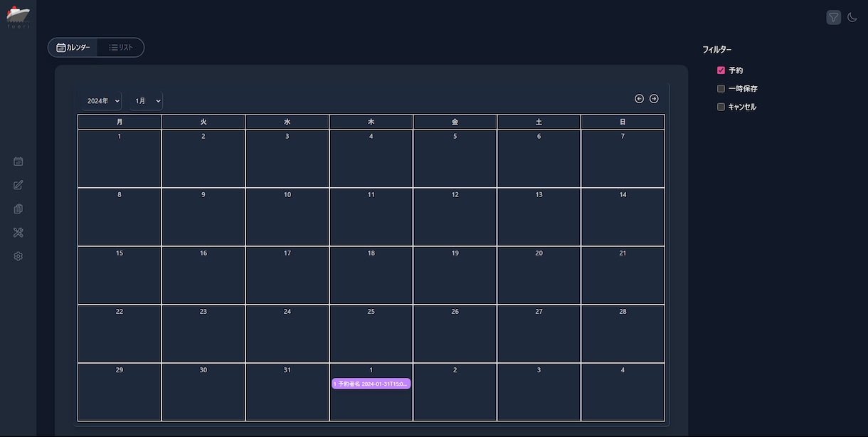Select the day 28 calendar cell
Image resolution: width=868 pixels, height=437 pixels.
pos(623,334)
